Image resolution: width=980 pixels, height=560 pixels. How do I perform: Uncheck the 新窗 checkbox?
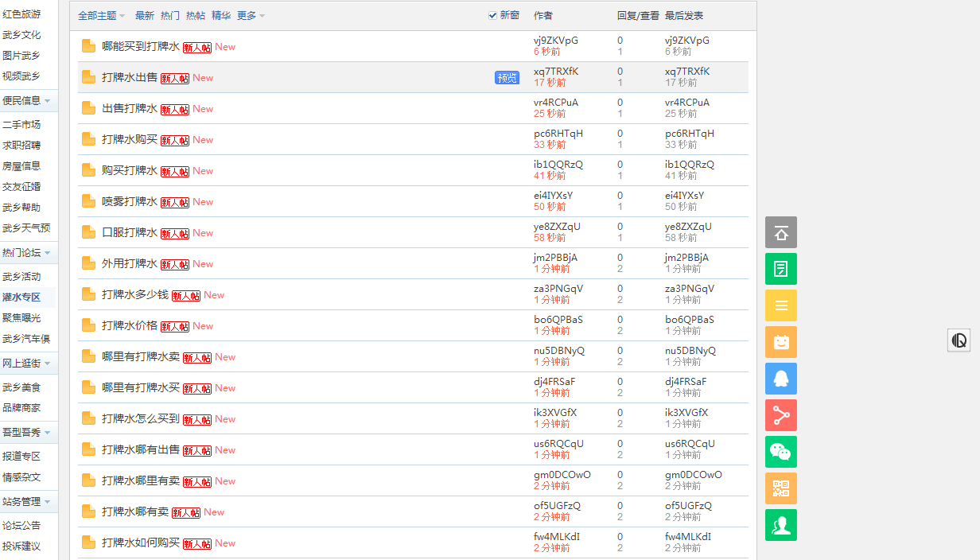[493, 14]
